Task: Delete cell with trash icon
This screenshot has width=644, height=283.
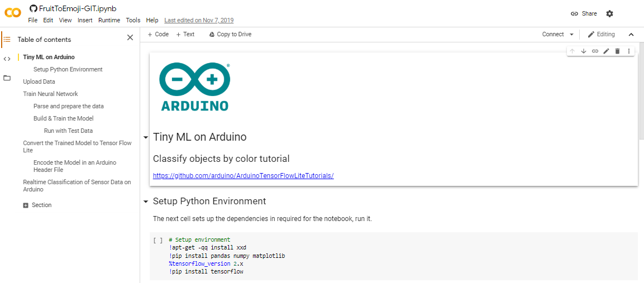Action: click(x=617, y=51)
